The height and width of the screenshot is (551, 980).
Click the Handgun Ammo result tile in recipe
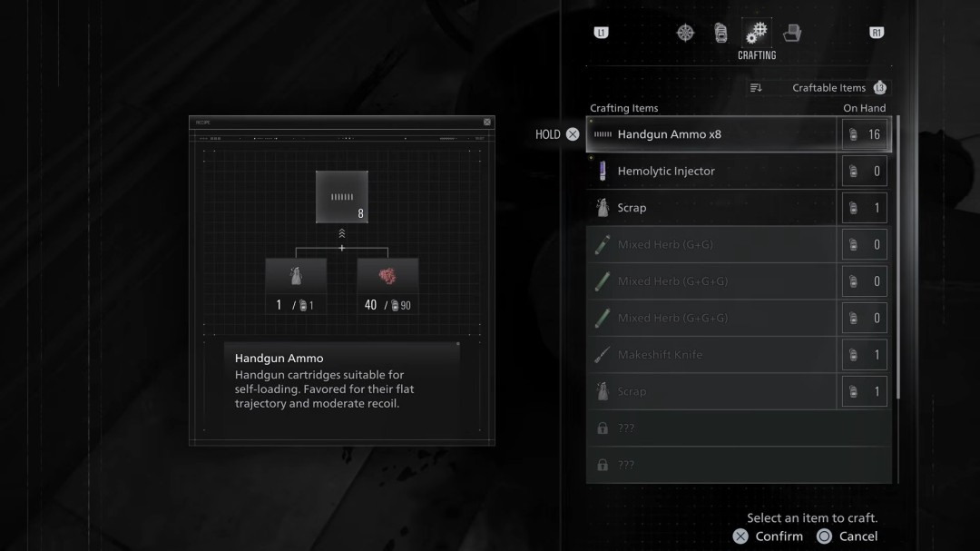coord(342,197)
